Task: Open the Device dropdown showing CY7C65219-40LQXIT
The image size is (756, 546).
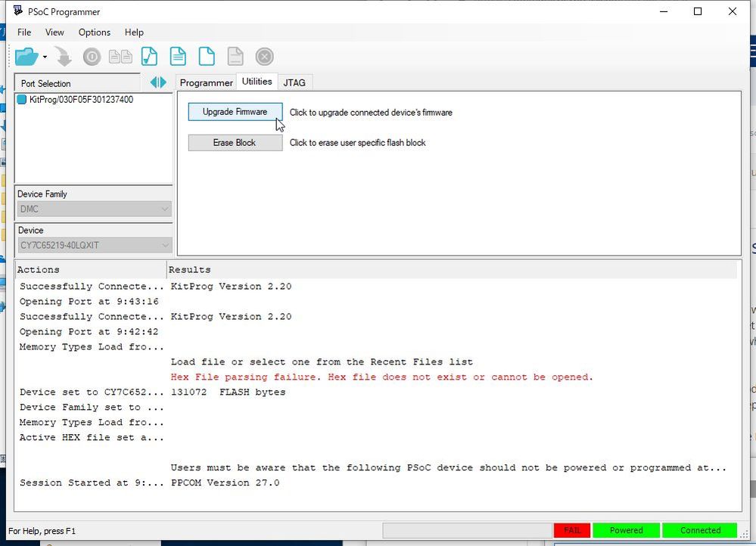Action: point(93,245)
